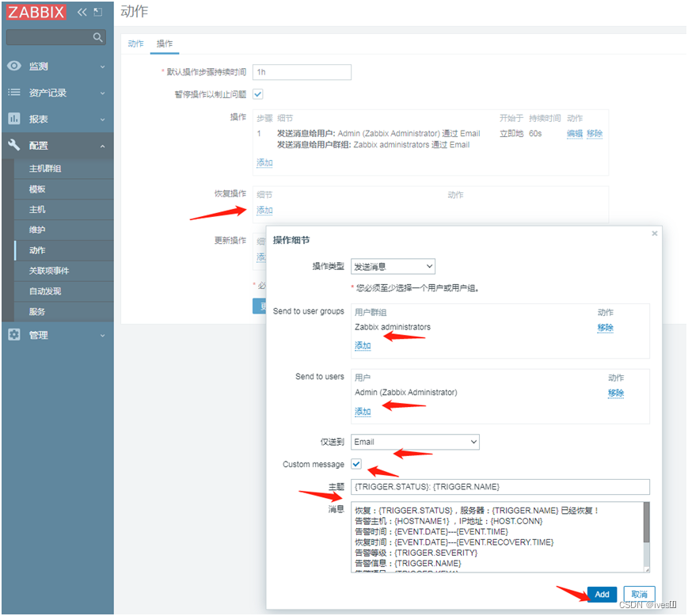Screen dimensions: 688x616
Task: Collapse the sidebar with double-chevron icon
Action: (82, 12)
